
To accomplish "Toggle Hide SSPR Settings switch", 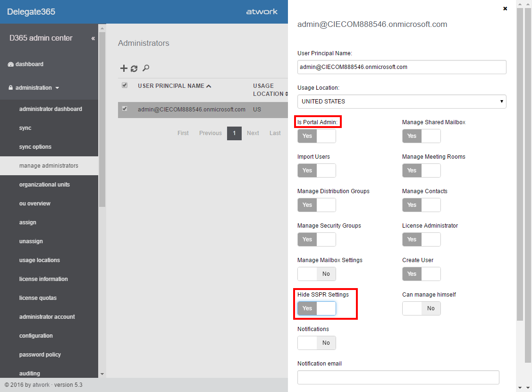I will [x=317, y=308].
